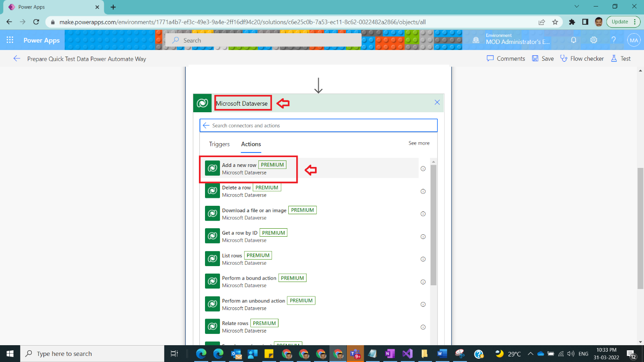Open the Power Apps app launcher waffle
Image resolution: width=644 pixels, height=362 pixels.
[9, 40]
